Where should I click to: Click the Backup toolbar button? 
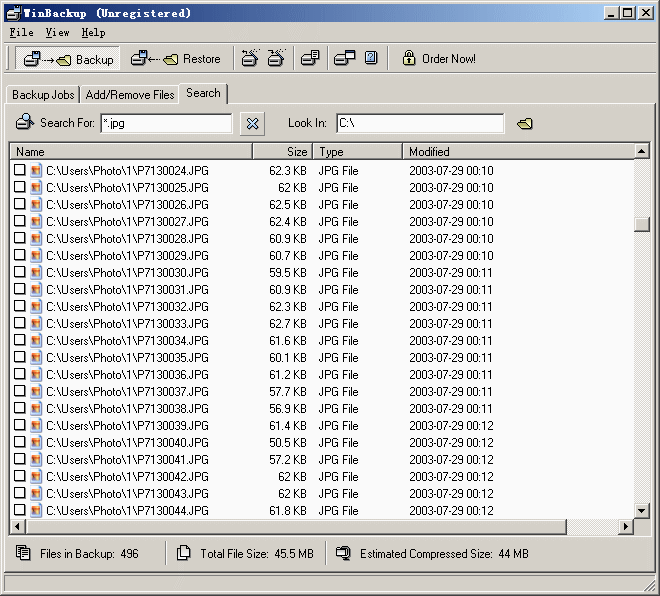tap(67, 59)
